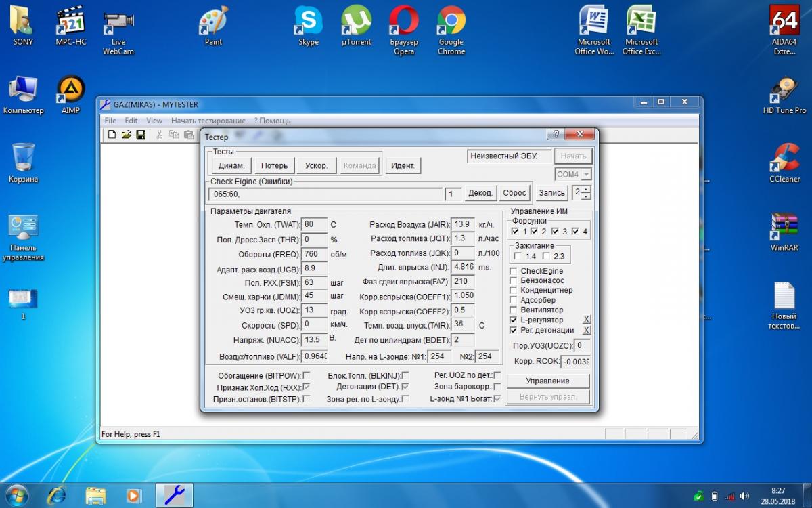Select the AIMP desktop shortcut
The image size is (812, 508).
click(70, 95)
